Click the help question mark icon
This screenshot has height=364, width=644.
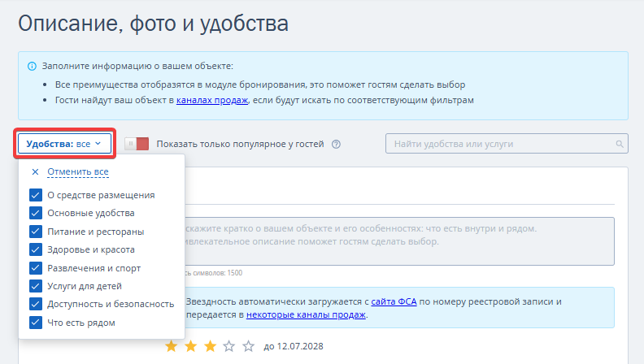(x=336, y=145)
